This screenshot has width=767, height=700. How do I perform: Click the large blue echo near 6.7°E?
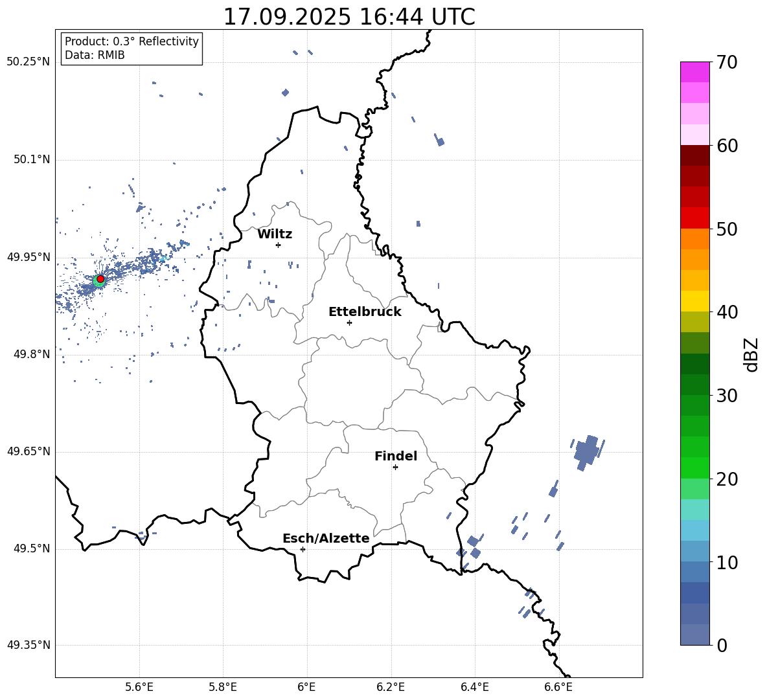[587, 451]
